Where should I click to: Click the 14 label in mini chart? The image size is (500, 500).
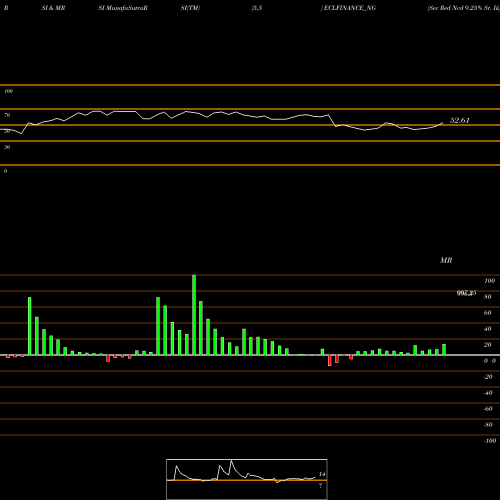[322, 474]
